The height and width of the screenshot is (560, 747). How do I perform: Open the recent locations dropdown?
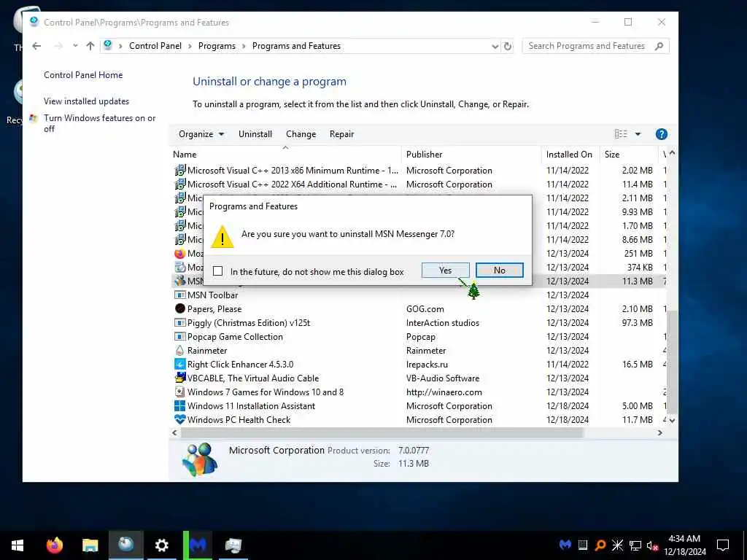pyautogui.click(x=75, y=46)
